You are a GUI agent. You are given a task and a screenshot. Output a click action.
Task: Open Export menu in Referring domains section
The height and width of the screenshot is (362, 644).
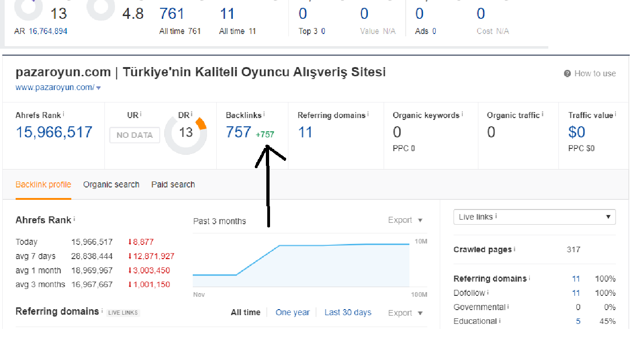tap(405, 313)
